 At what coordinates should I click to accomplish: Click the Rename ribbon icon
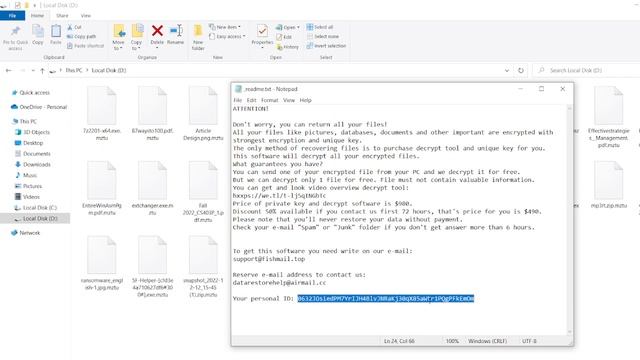tap(176, 31)
